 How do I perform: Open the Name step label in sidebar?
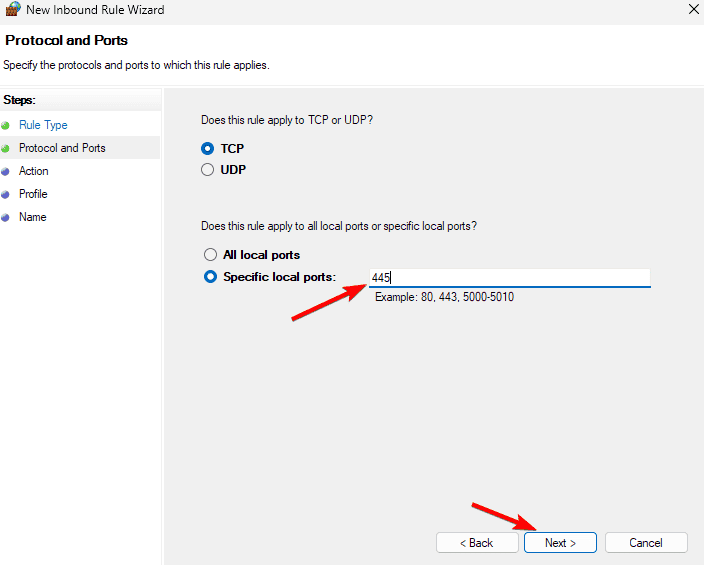[32, 217]
